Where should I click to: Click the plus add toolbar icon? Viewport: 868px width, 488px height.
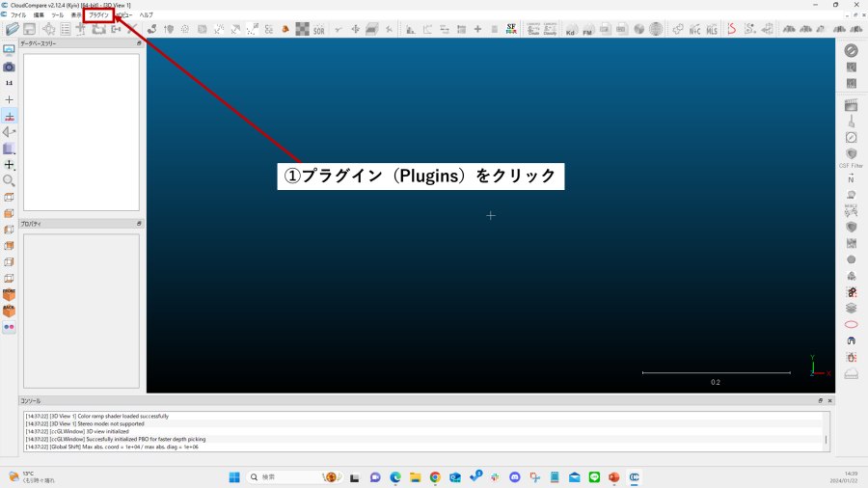click(477, 29)
